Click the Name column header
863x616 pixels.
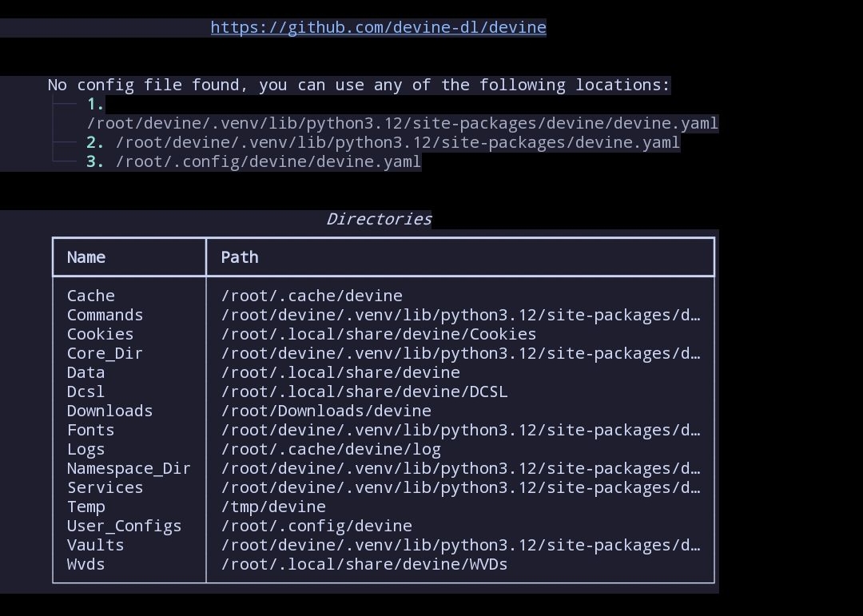coord(86,257)
